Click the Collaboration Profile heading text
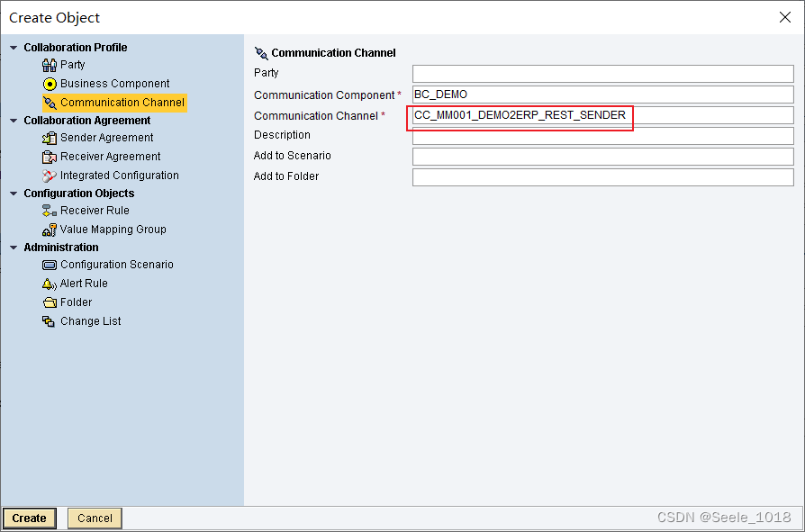Screen dimensions: 805x532 [76, 47]
